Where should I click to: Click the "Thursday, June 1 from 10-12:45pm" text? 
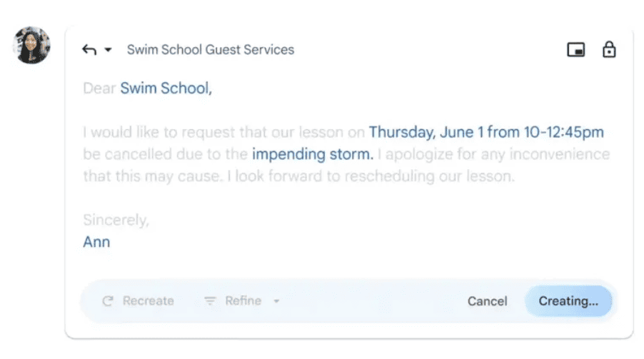coord(486,132)
